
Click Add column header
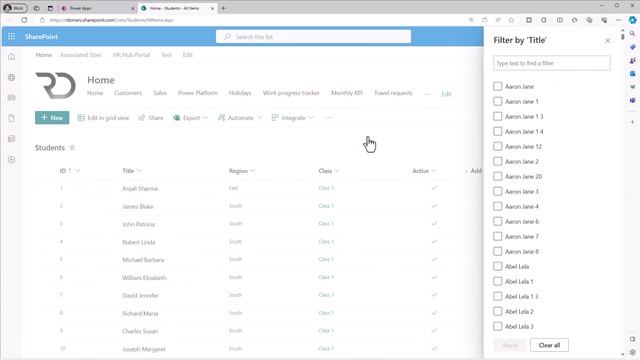(473, 171)
